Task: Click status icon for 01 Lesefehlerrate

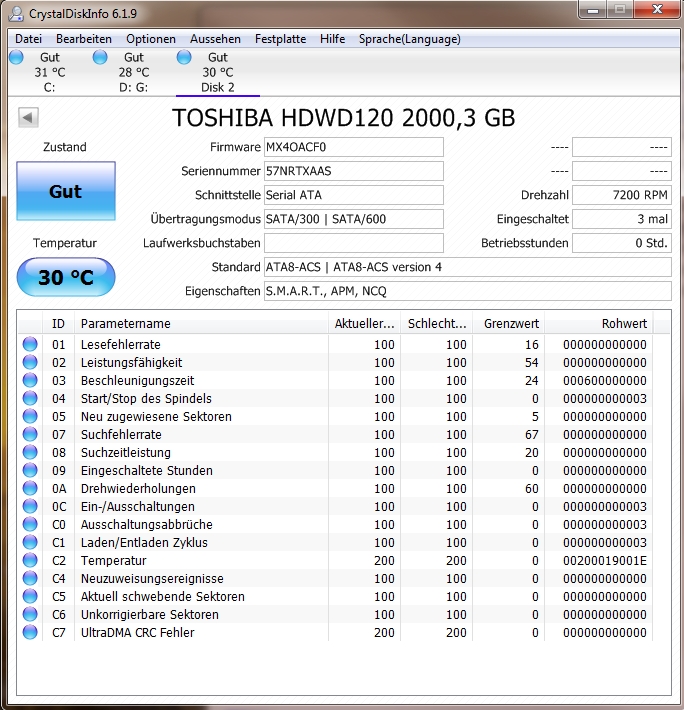Action: coord(30,345)
